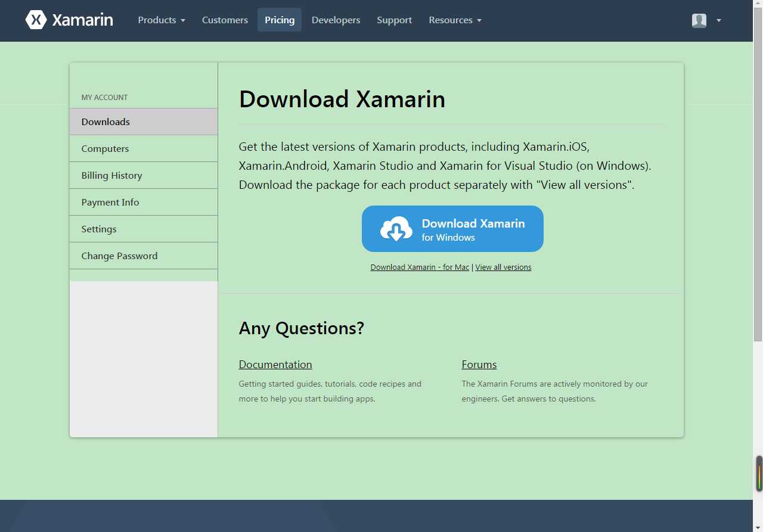Go to the Customers page
The width and height of the screenshot is (763, 532).
pyautogui.click(x=225, y=20)
